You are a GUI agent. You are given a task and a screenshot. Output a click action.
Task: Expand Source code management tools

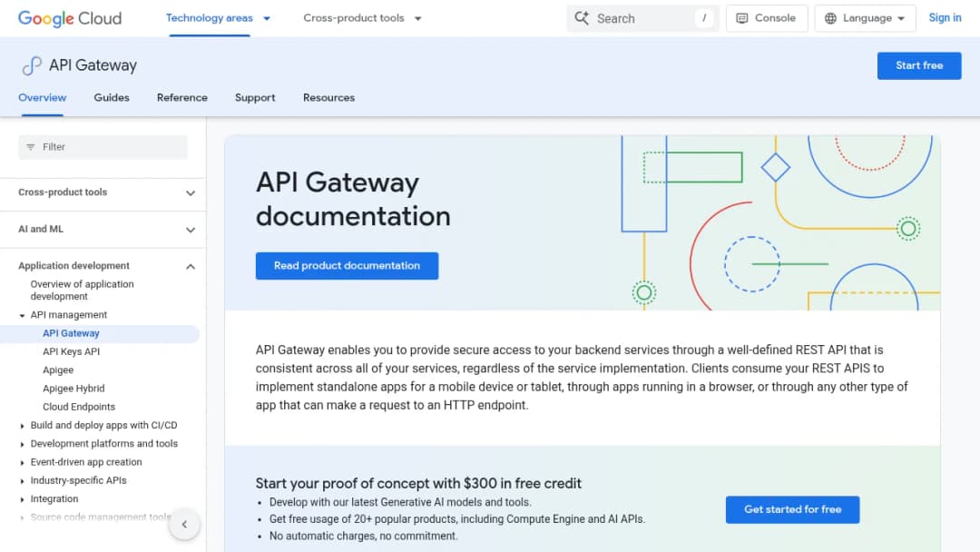[22, 517]
